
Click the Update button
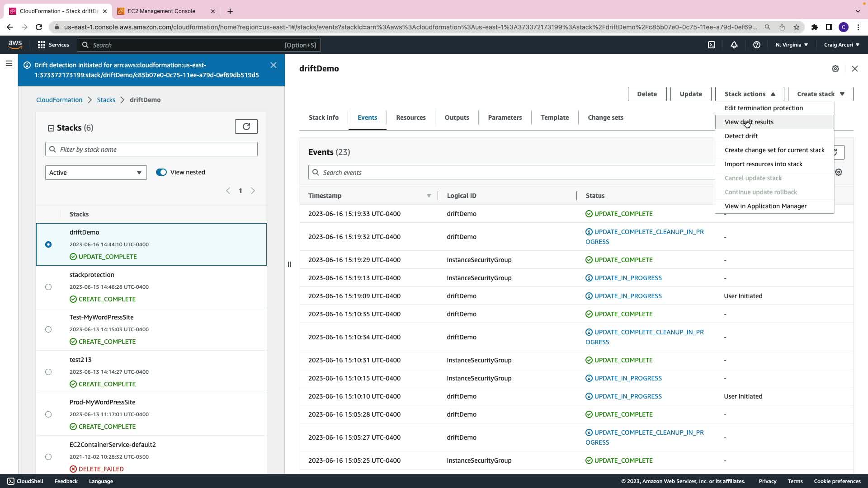690,94
